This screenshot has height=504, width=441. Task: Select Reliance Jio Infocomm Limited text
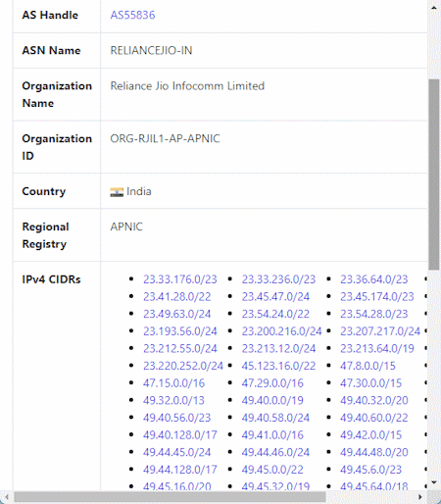187,86
